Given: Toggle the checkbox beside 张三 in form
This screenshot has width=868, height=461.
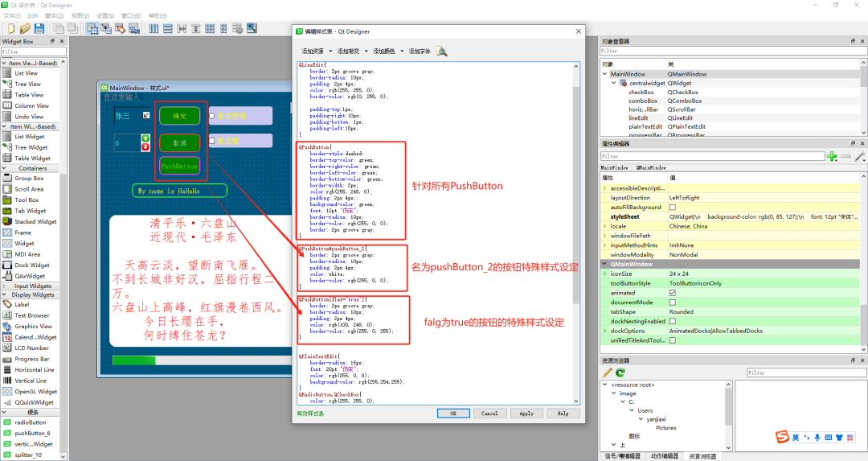Looking at the screenshot, I should coord(146,115).
